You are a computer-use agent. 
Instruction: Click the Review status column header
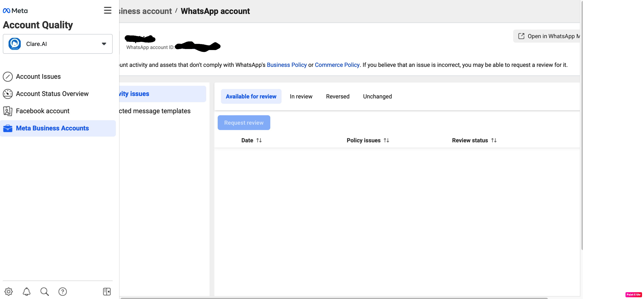pos(470,140)
